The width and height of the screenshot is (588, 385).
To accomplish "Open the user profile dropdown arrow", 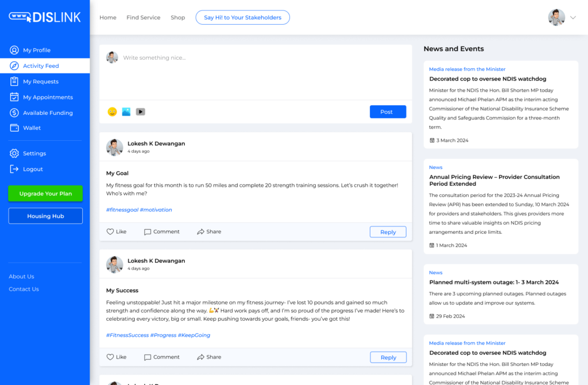I will coord(572,18).
